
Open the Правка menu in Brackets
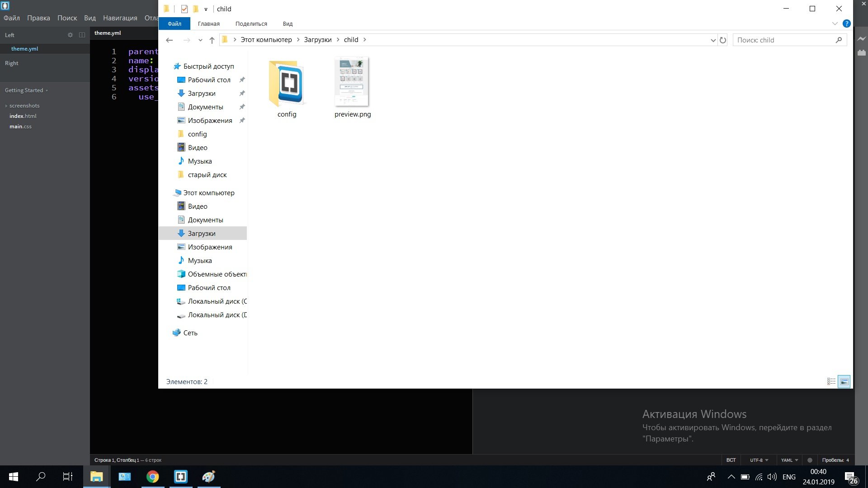[x=38, y=18]
